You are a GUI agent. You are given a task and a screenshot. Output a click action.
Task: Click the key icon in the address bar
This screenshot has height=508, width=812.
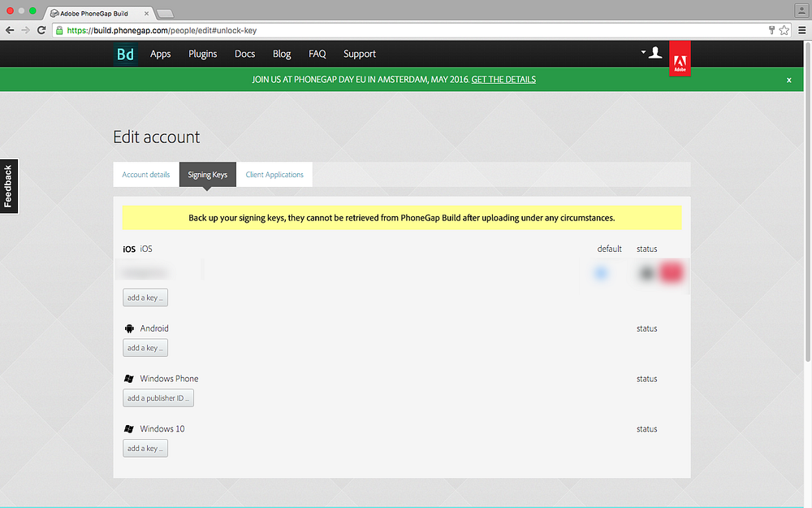click(x=771, y=30)
